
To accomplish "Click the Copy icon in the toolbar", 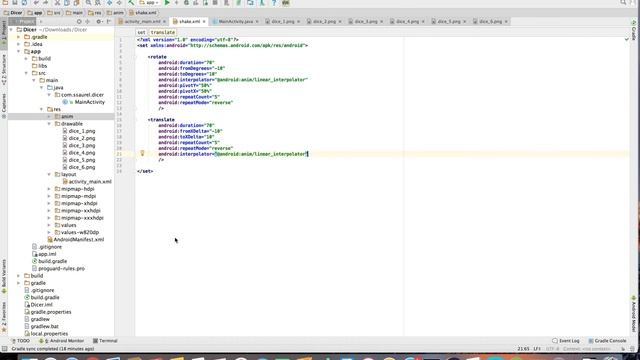I will click(67, 2).
